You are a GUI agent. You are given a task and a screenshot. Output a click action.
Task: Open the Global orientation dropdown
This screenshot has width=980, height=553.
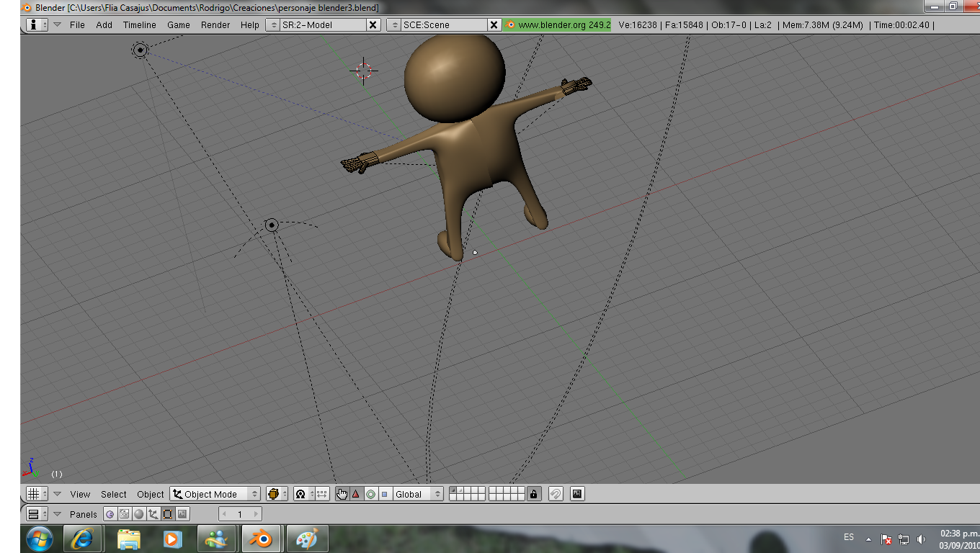coord(418,494)
